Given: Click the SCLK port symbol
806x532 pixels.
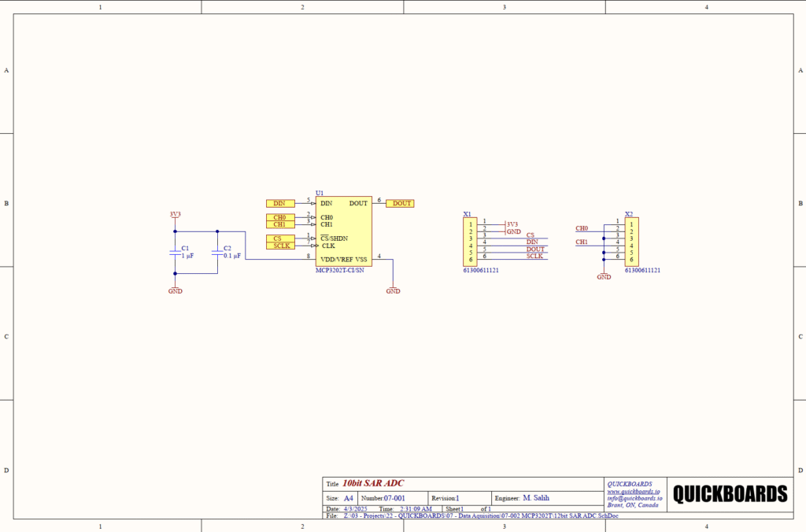Looking at the screenshot, I should 280,246.
